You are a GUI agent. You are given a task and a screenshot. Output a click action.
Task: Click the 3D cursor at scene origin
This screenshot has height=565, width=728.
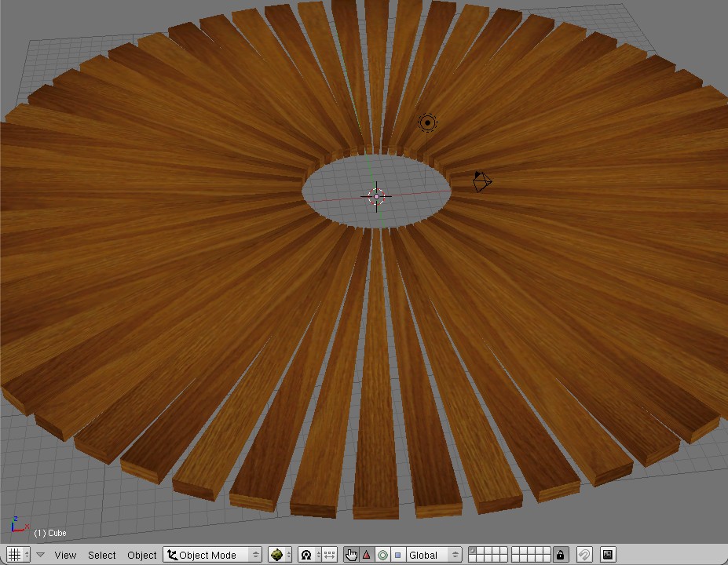[x=376, y=197]
